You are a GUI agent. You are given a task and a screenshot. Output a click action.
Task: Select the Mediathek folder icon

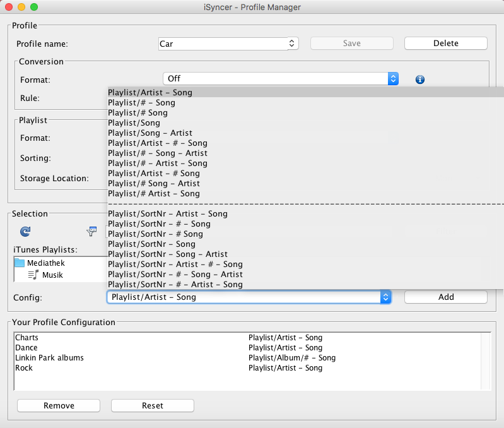click(x=20, y=263)
